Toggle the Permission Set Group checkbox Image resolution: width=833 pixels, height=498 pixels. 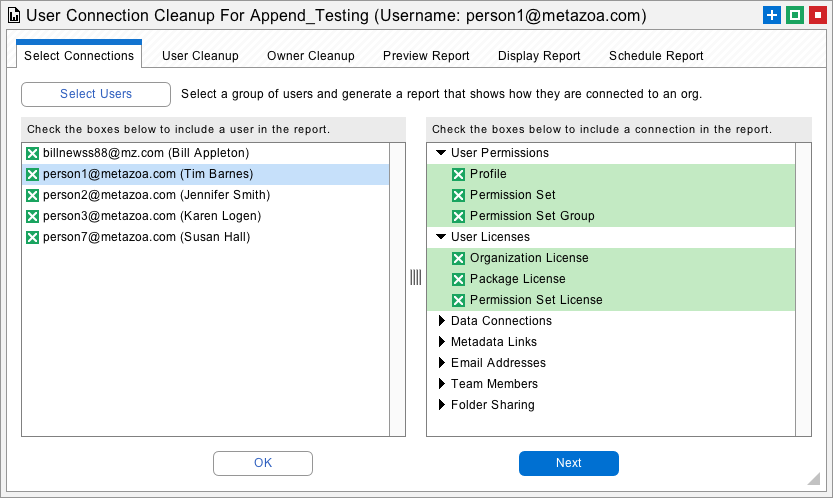click(x=458, y=216)
